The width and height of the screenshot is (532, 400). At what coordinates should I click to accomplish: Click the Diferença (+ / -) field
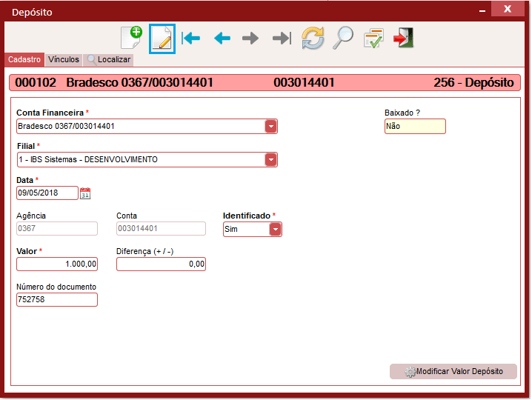(x=161, y=264)
